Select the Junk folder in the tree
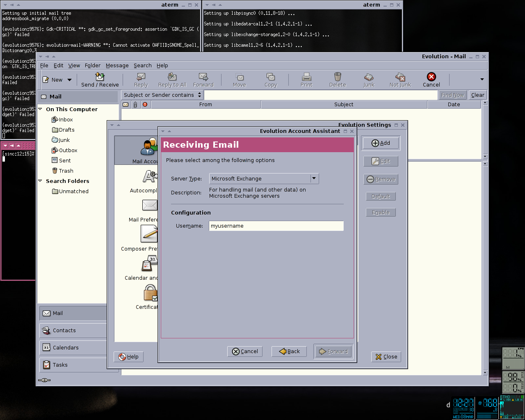Viewport: 525px width, 420px height. (x=61, y=140)
